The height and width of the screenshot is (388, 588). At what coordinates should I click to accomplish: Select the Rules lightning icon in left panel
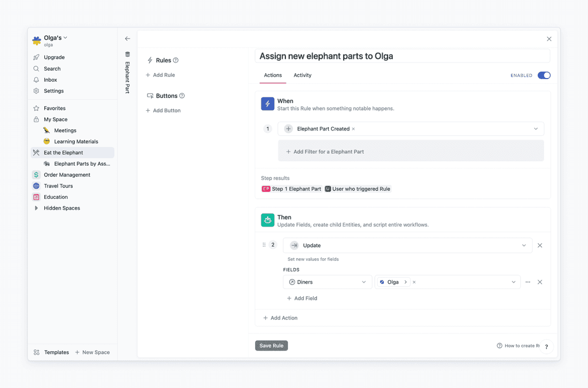pyautogui.click(x=151, y=60)
